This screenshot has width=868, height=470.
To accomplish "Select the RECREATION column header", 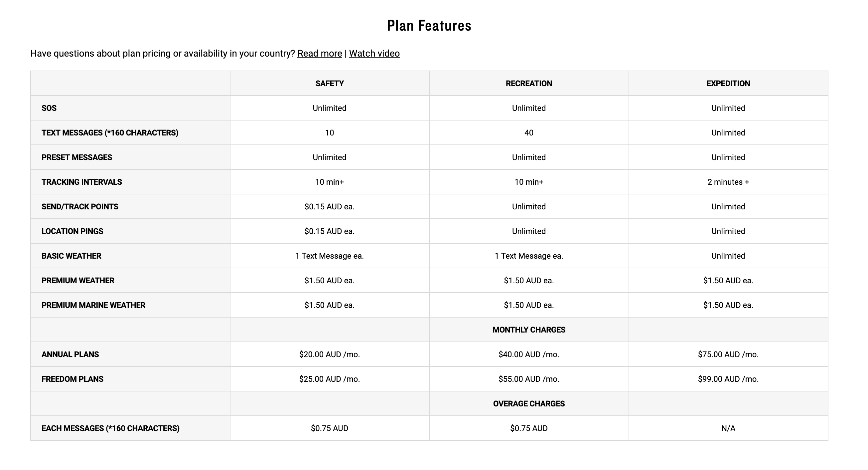I will (x=529, y=83).
